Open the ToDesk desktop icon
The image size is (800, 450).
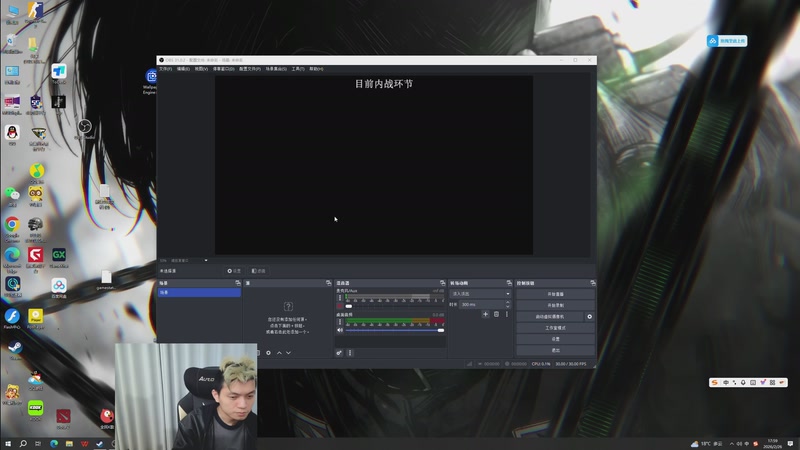(59, 73)
